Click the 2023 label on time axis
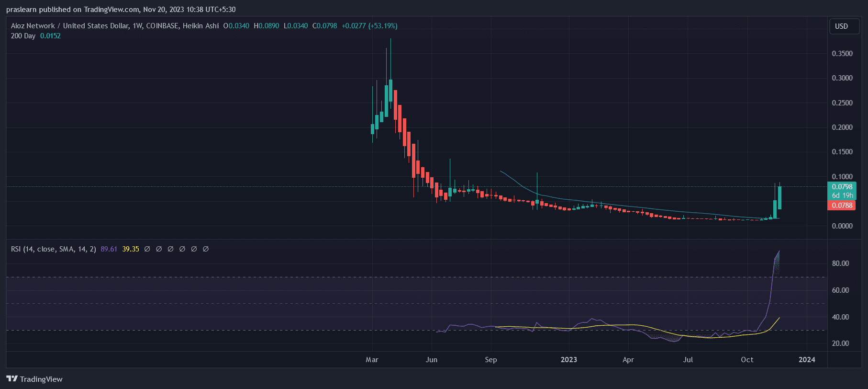 (568, 360)
